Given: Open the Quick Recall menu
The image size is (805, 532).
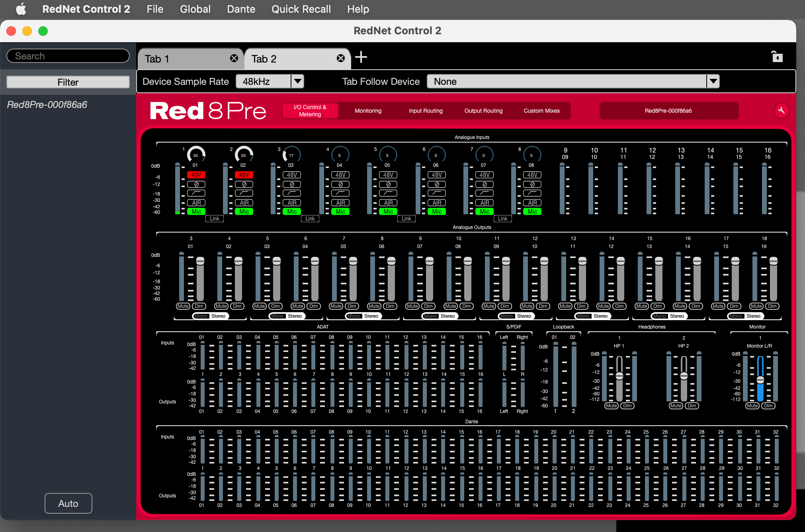Looking at the screenshot, I should [301, 9].
